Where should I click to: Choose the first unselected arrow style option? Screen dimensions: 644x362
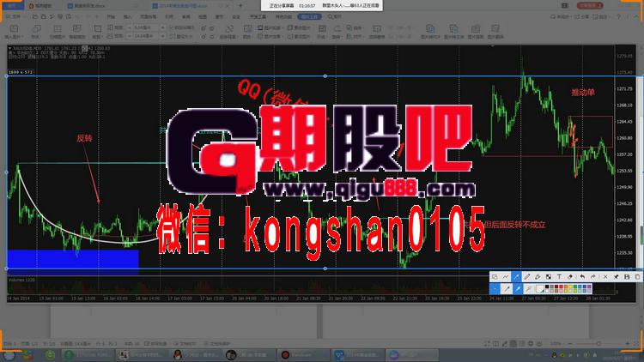pyautogui.click(x=507, y=289)
